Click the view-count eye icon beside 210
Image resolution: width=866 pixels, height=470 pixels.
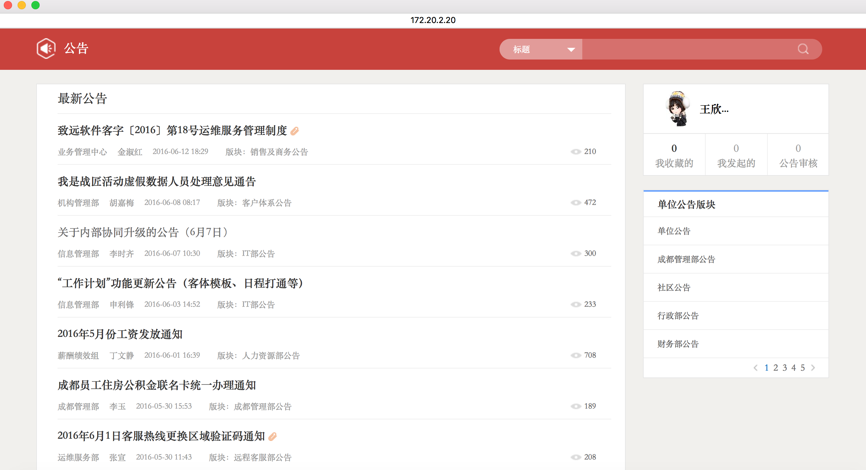point(576,152)
